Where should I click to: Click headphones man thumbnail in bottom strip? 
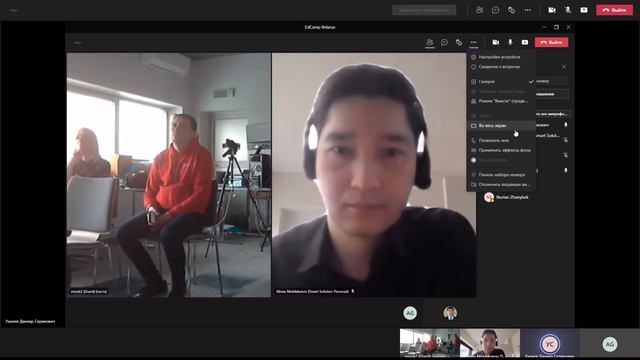tap(490, 343)
